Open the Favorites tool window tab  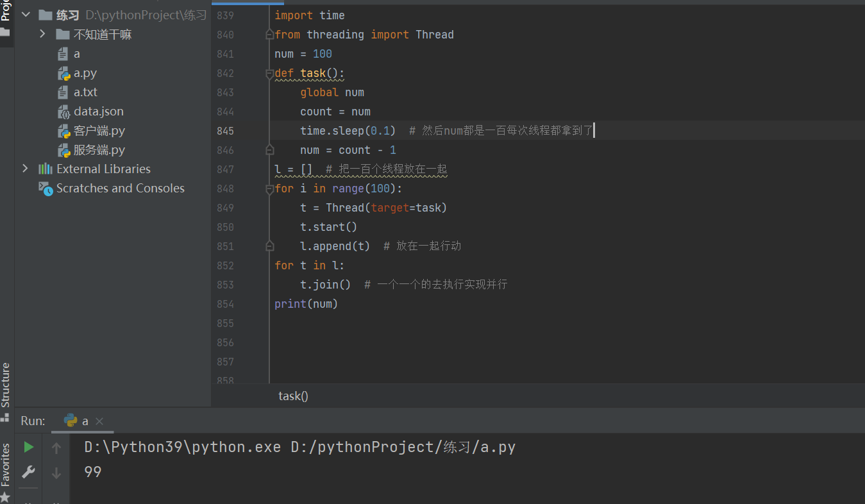(6, 472)
